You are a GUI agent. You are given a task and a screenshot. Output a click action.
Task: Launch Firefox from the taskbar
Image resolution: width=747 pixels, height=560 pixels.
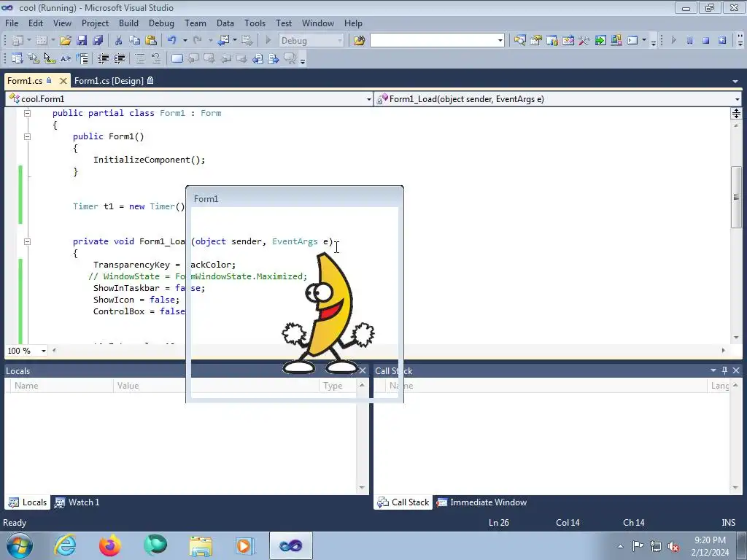[x=109, y=545]
